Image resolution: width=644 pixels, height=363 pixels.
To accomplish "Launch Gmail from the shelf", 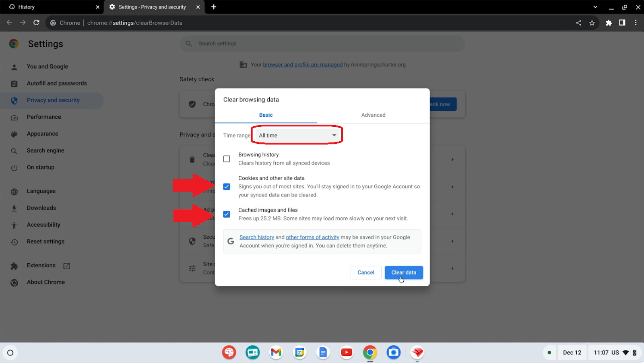I will pos(276,353).
